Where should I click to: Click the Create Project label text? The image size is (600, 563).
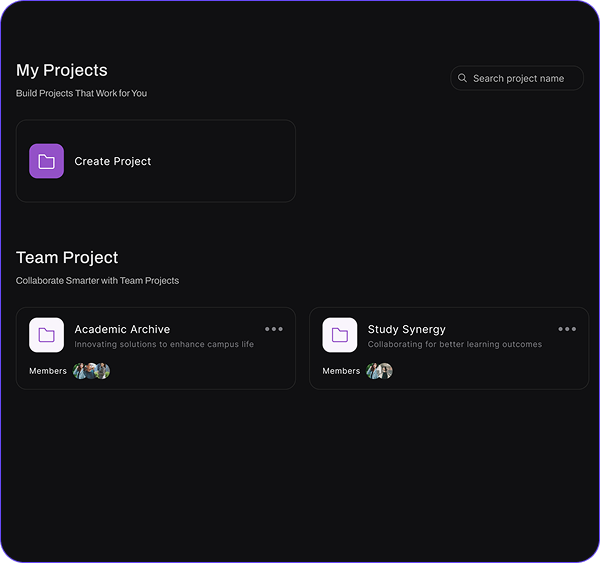[x=113, y=161]
